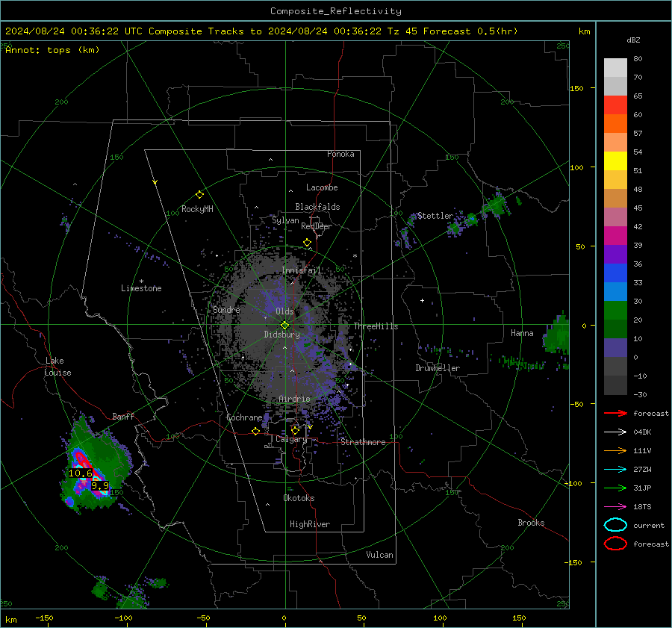Click the Blackfalds city label

(317, 207)
